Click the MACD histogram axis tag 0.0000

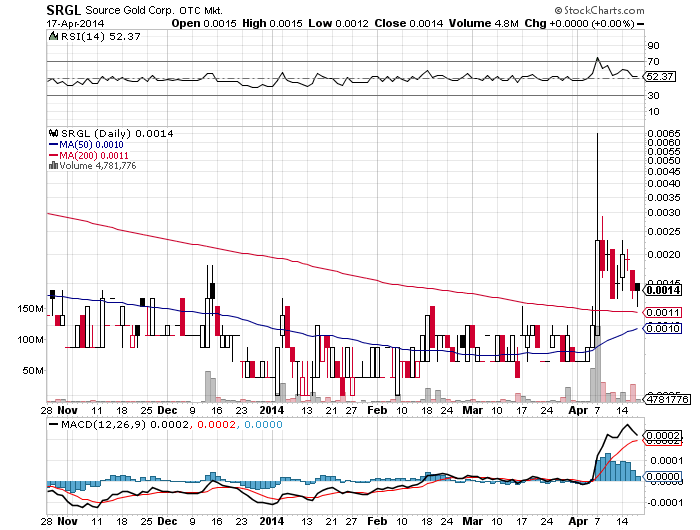[663, 476]
